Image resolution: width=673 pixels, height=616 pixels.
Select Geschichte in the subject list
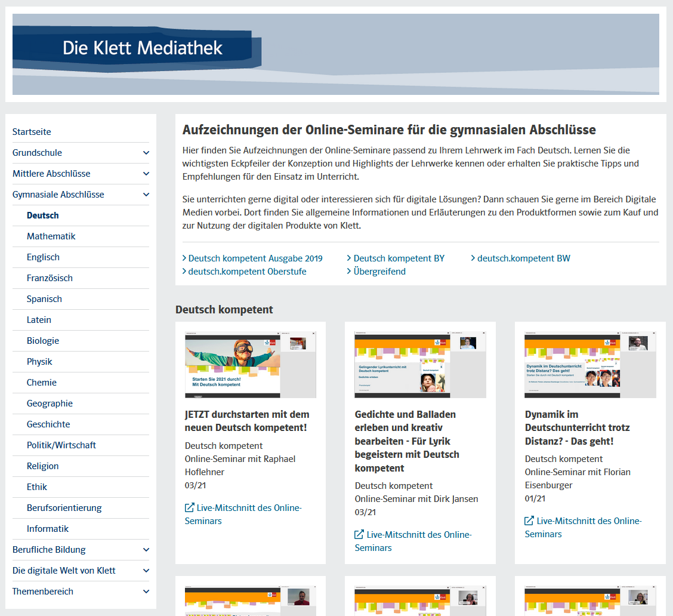pyautogui.click(x=48, y=424)
